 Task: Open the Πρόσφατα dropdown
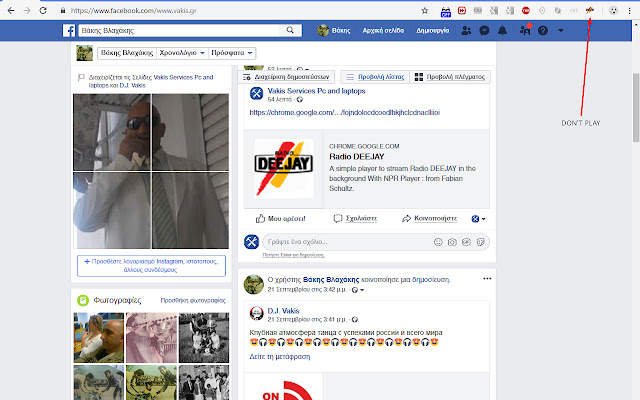tap(232, 53)
